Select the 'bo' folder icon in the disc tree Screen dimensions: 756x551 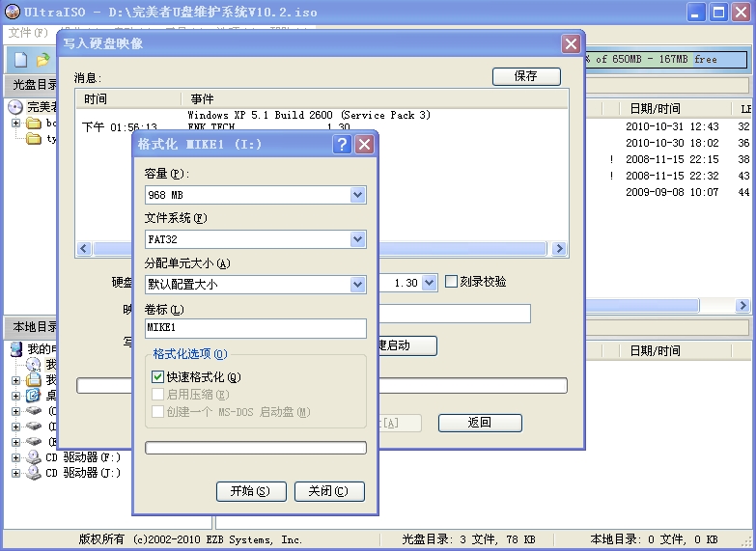coord(33,123)
